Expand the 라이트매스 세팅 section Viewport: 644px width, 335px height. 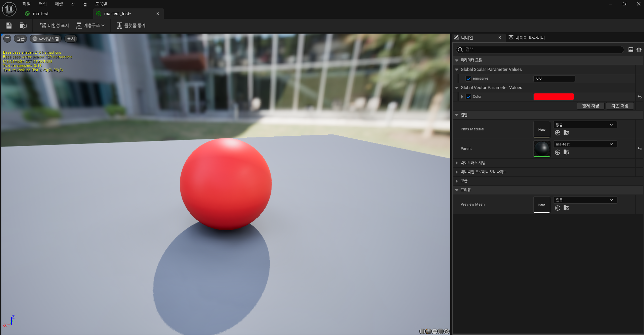tap(457, 163)
